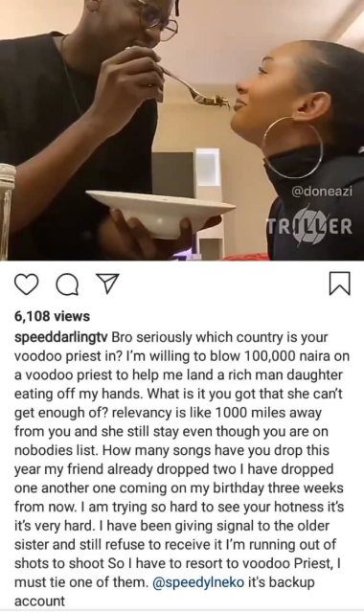View the 6,108 views count
Screen dimensions: 364x612
52,316
